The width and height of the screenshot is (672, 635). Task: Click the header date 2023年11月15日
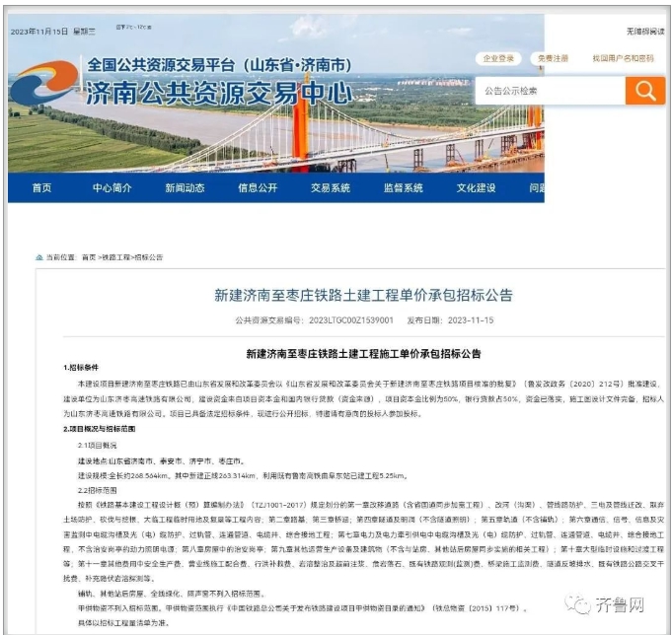click(x=39, y=32)
